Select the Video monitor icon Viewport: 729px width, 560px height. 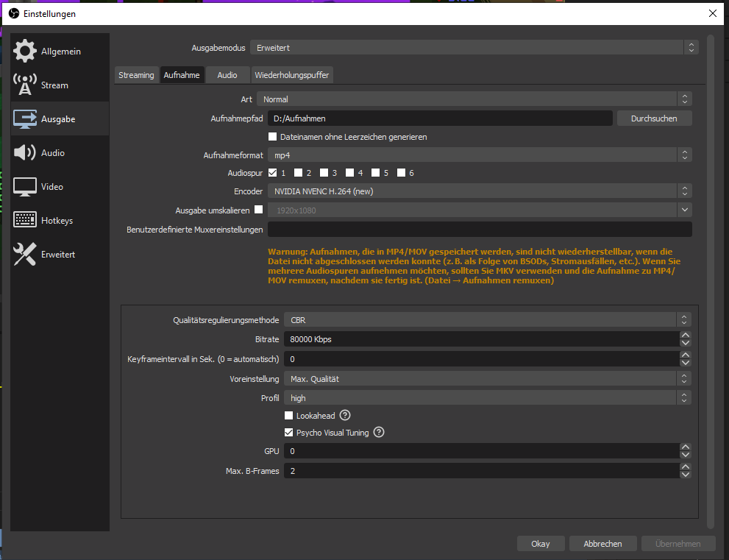tap(25, 187)
